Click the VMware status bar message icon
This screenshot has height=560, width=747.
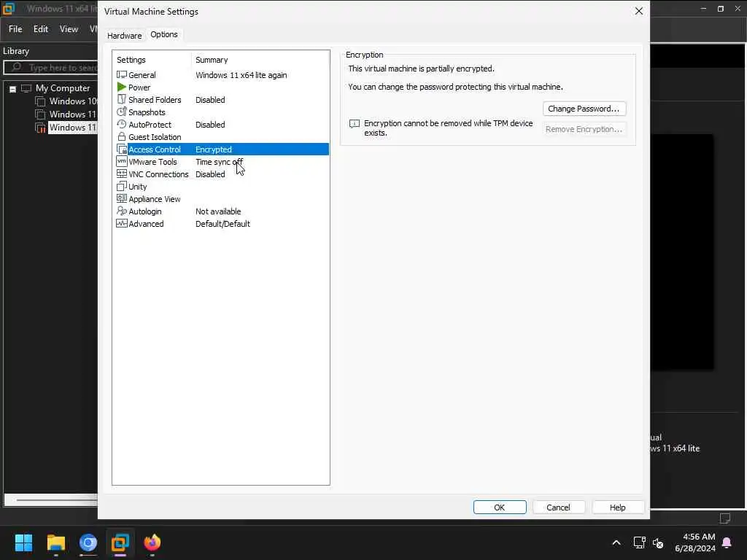point(725,518)
